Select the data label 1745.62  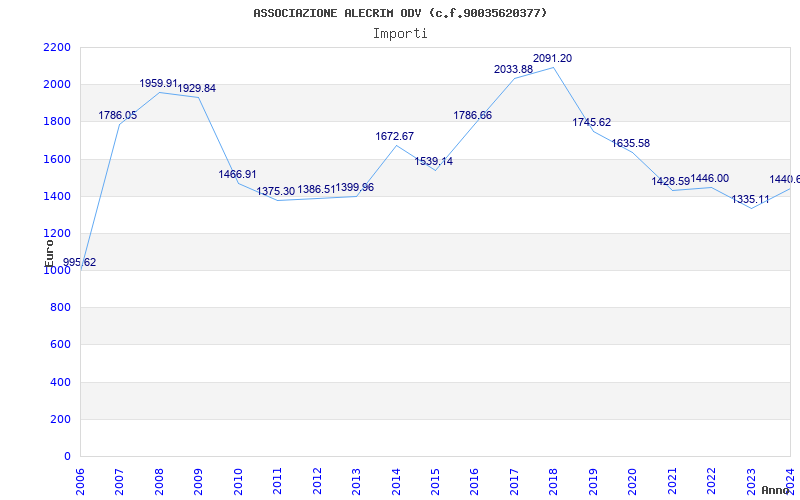[x=592, y=122]
